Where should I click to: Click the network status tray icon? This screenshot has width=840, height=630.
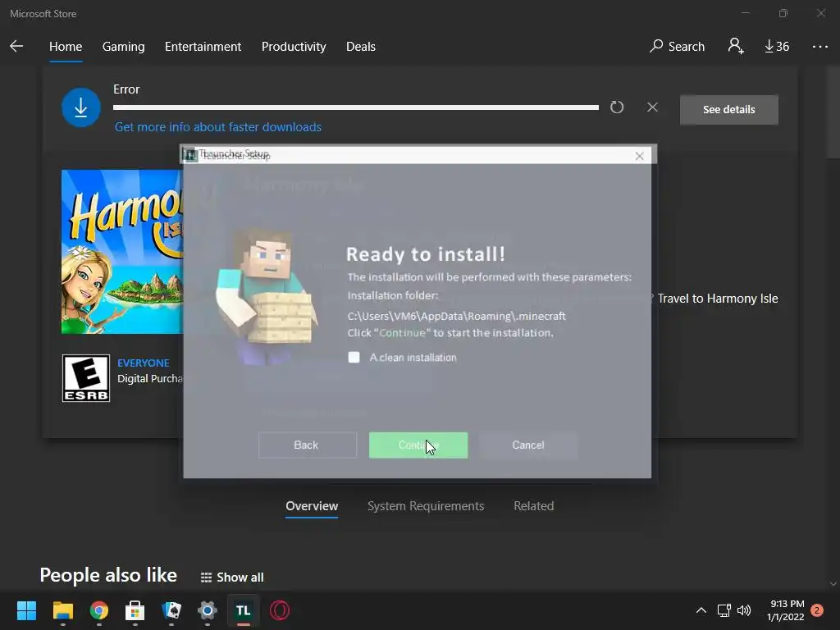click(x=724, y=610)
